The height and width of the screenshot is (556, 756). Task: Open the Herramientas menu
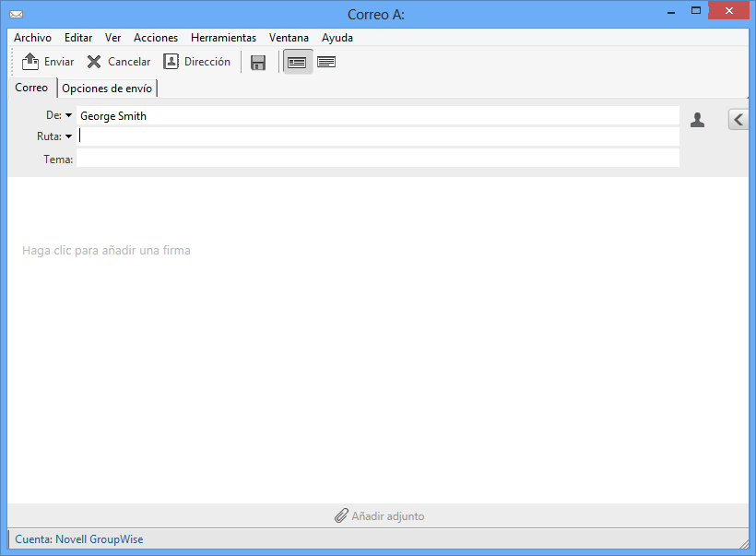tap(223, 38)
